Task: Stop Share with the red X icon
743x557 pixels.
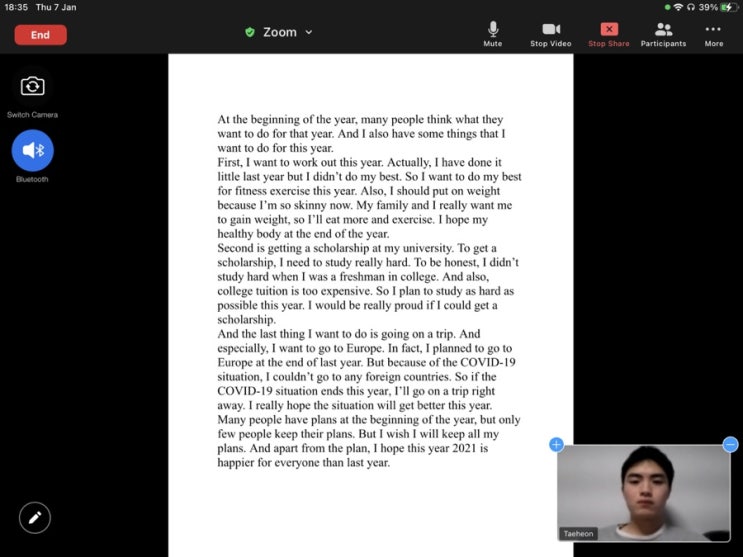Action: click(x=609, y=34)
